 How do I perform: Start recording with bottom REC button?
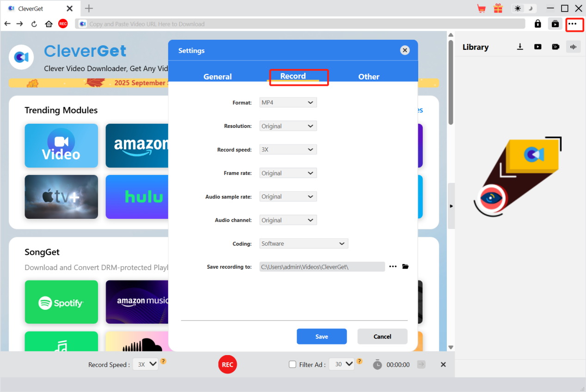click(227, 364)
